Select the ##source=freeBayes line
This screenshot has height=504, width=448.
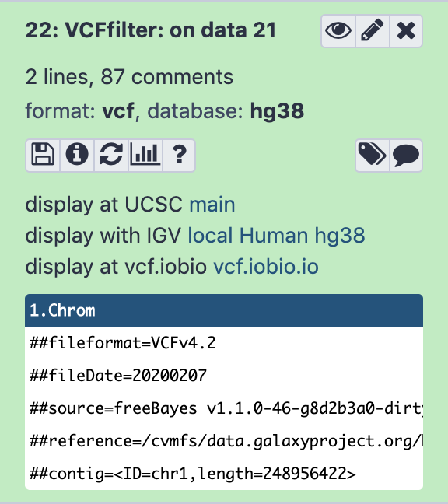click(x=224, y=408)
